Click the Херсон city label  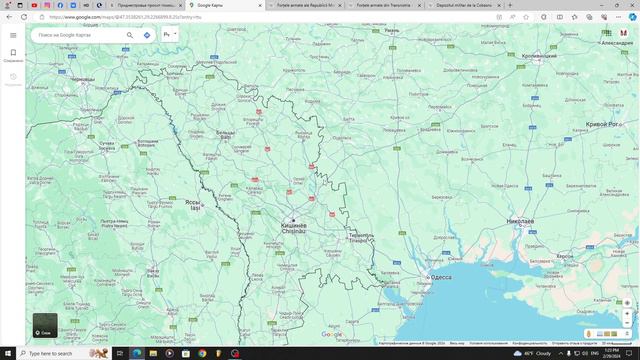pyautogui.click(x=565, y=256)
